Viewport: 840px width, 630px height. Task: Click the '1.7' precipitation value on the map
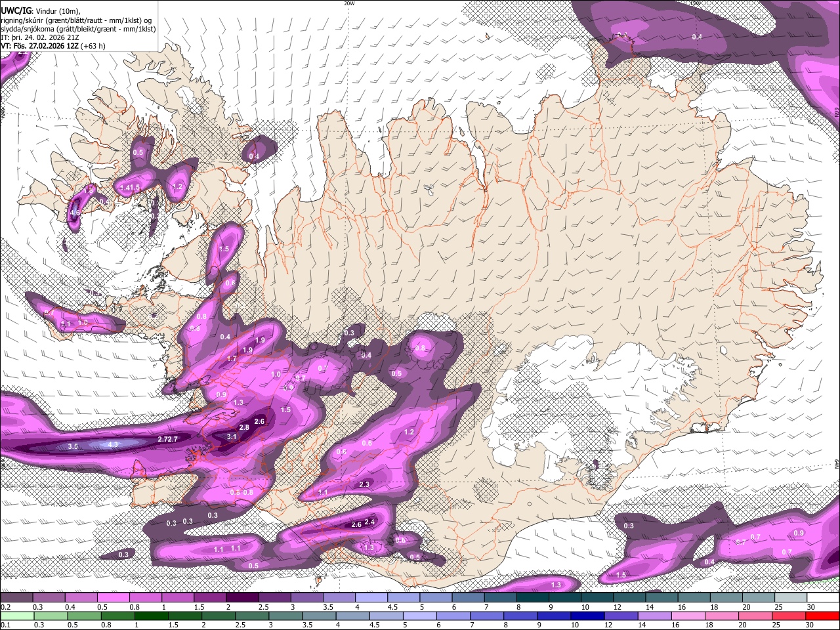[x=232, y=359]
